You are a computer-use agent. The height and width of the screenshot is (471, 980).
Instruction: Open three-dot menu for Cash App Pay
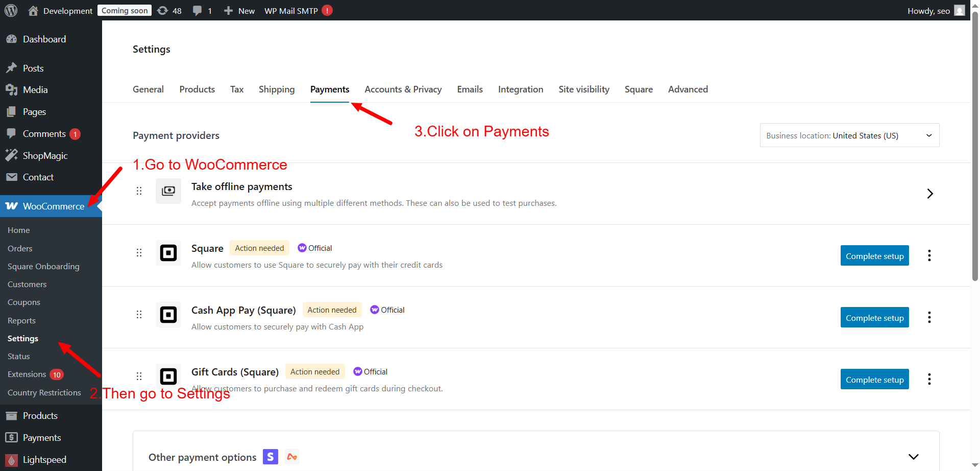click(929, 317)
